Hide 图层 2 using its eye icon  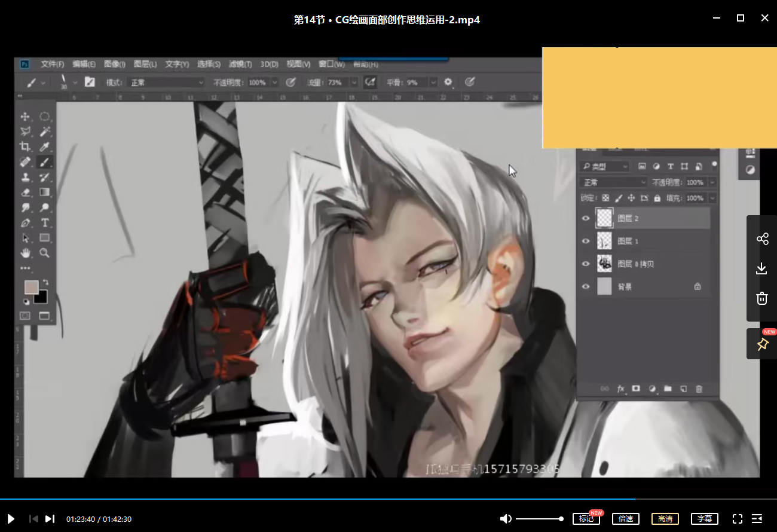coord(586,219)
